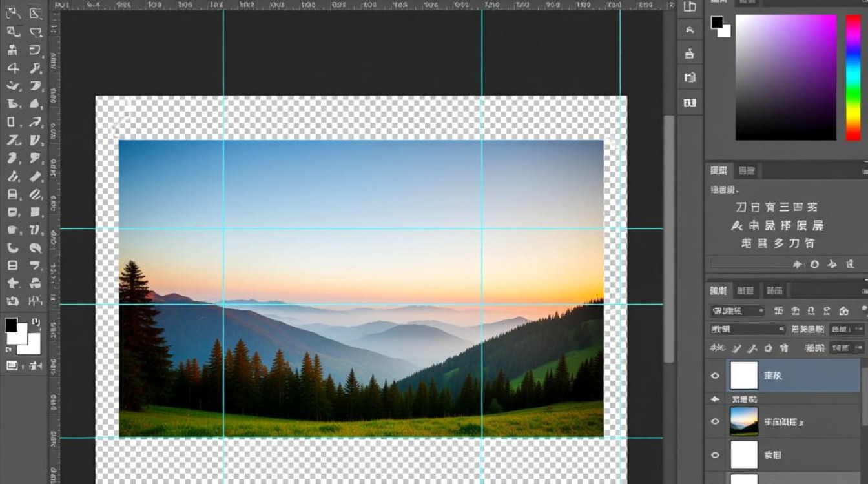Switch to the second tab of the layers panel
The image size is (868, 484).
(x=745, y=290)
